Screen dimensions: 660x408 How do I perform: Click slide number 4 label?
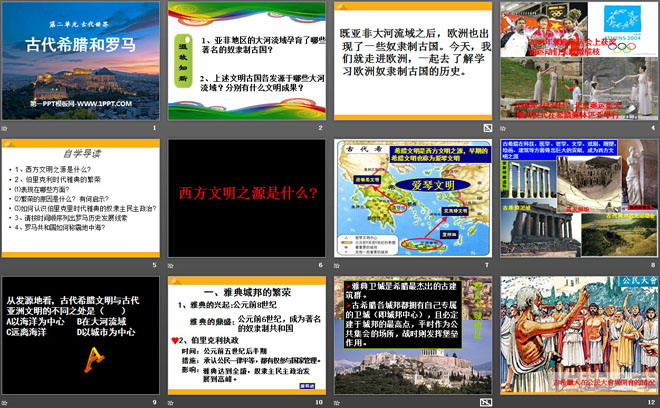(x=654, y=128)
